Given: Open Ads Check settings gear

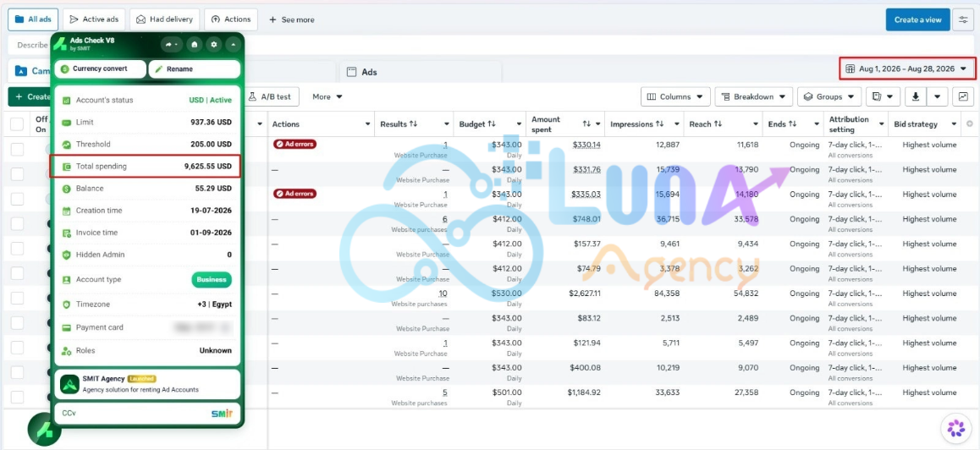Looking at the screenshot, I should point(214,44).
